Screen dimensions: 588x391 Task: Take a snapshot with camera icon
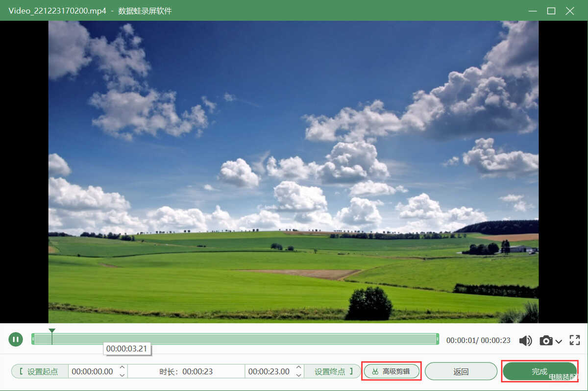(546, 341)
